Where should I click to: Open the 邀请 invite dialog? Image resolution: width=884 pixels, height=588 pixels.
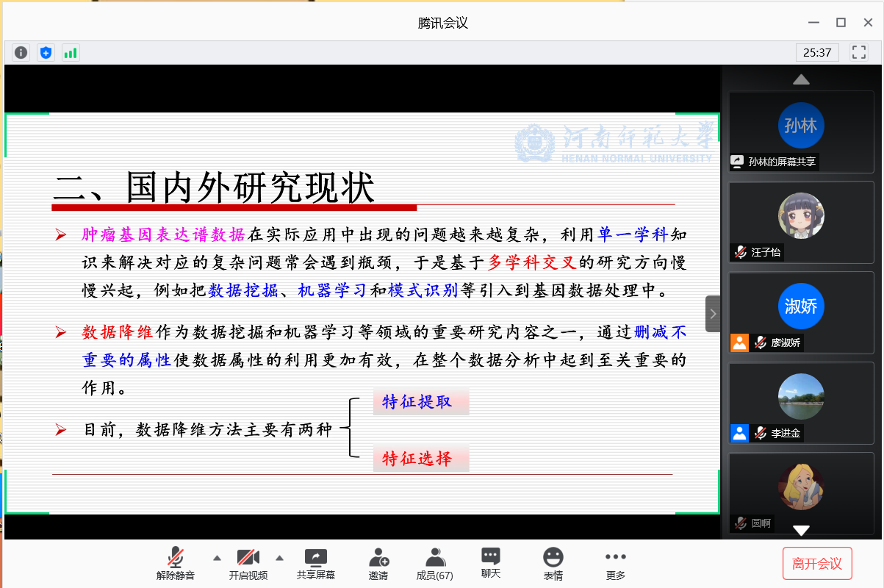(x=378, y=564)
